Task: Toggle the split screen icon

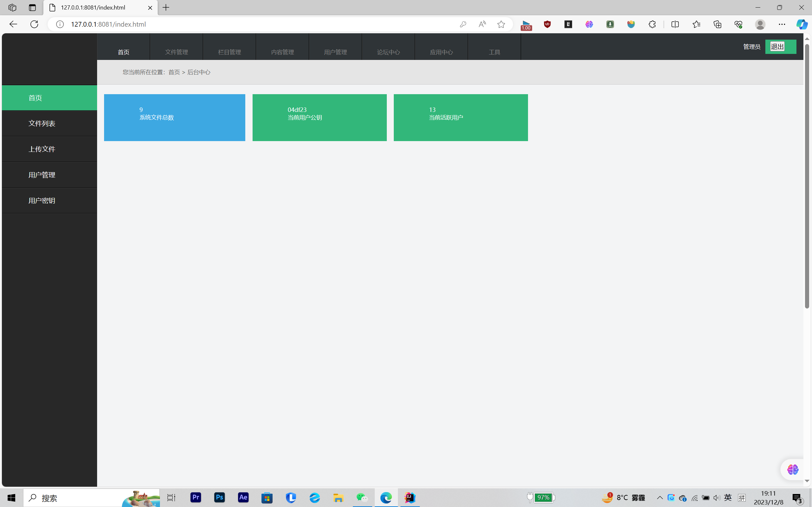Action: tap(675, 24)
